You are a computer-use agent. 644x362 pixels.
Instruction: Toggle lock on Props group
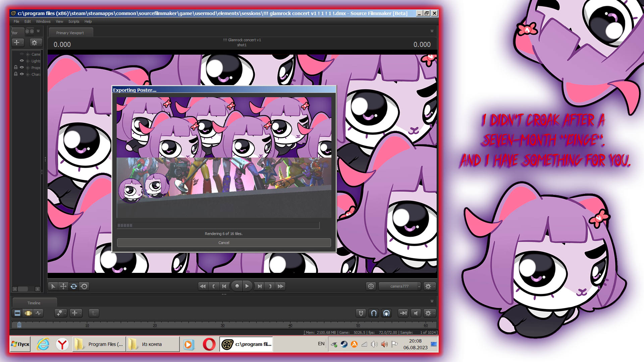(x=16, y=67)
